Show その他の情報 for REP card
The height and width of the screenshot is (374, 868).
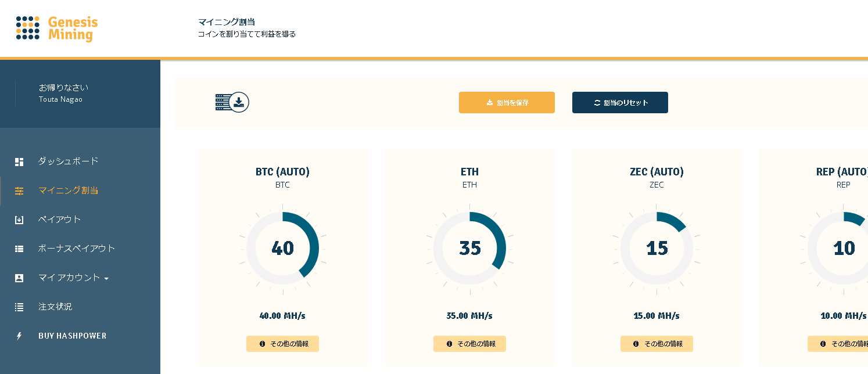click(838, 344)
